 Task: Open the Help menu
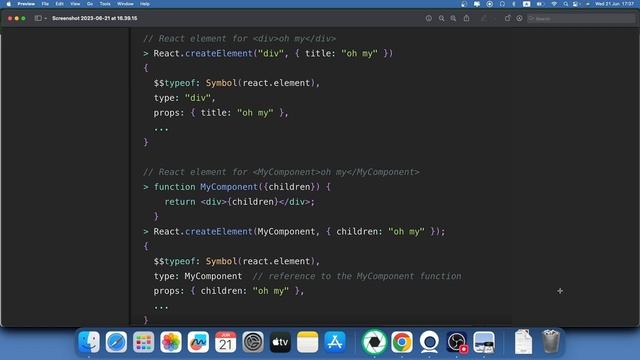(x=145, y=4)
